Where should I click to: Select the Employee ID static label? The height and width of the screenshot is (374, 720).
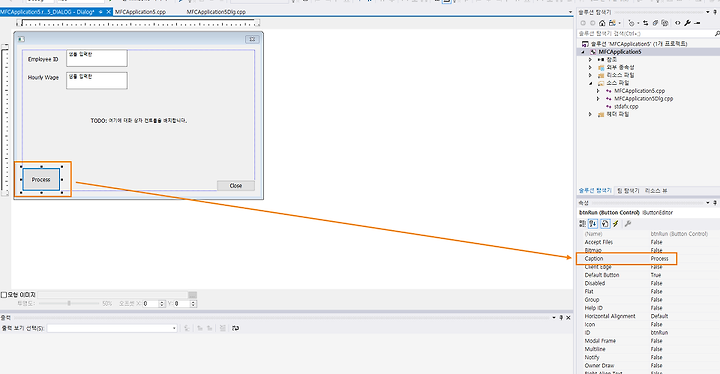43,59
